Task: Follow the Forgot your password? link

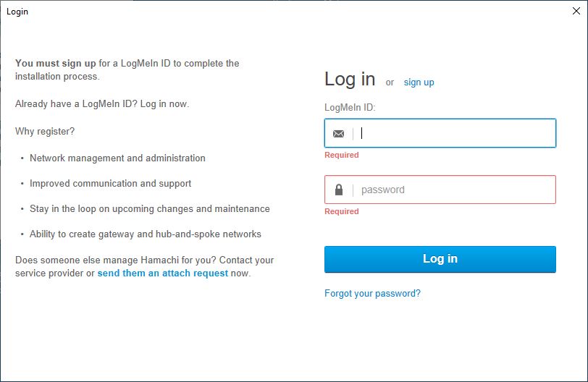Action: click(x=372, y=293)
